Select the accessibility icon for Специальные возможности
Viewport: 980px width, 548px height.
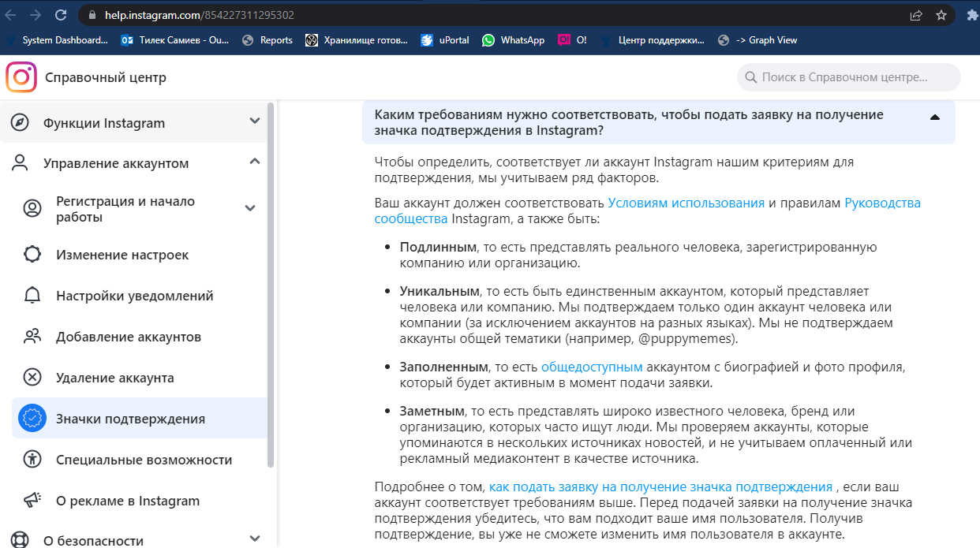coord(32,459)
